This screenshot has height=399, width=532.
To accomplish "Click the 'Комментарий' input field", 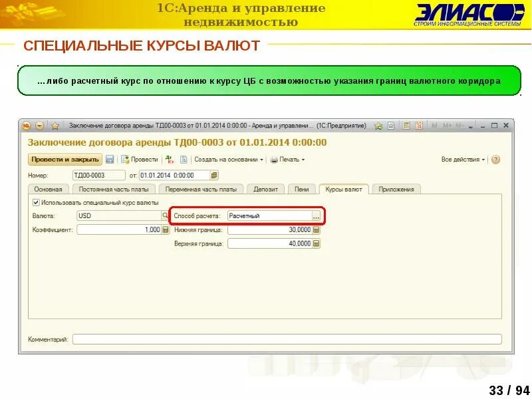I will tap(287, 339).
